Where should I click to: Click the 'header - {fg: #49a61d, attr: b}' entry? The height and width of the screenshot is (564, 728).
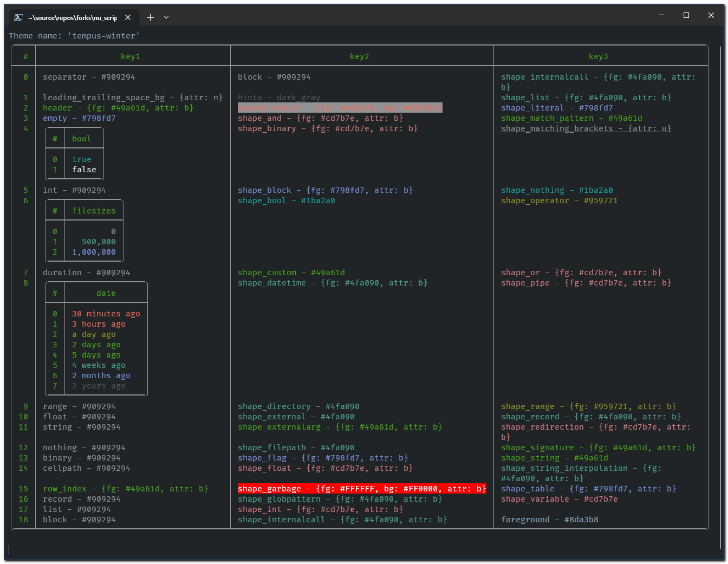pyautogui.click(x=118, y=108)
